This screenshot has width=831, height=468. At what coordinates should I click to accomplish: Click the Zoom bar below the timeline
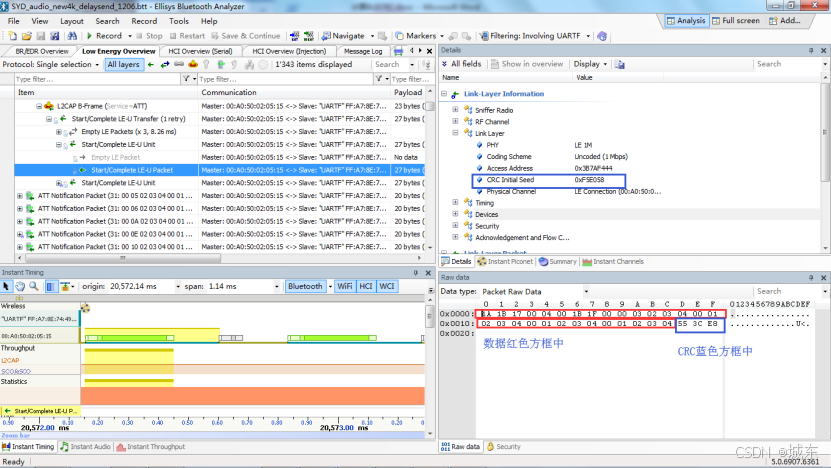212,435
